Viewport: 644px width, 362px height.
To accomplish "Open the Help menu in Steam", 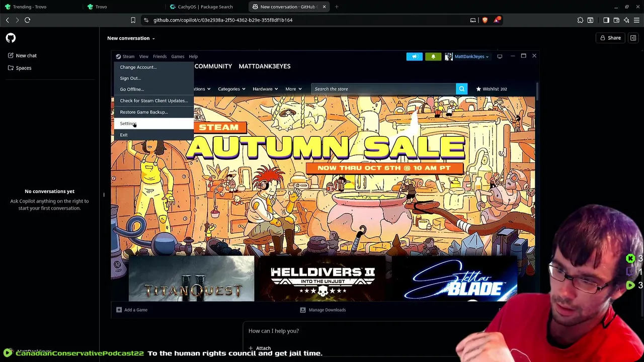I will (193, 56).
